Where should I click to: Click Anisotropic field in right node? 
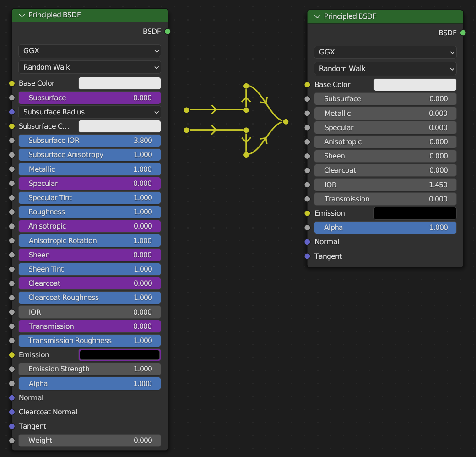385,142
